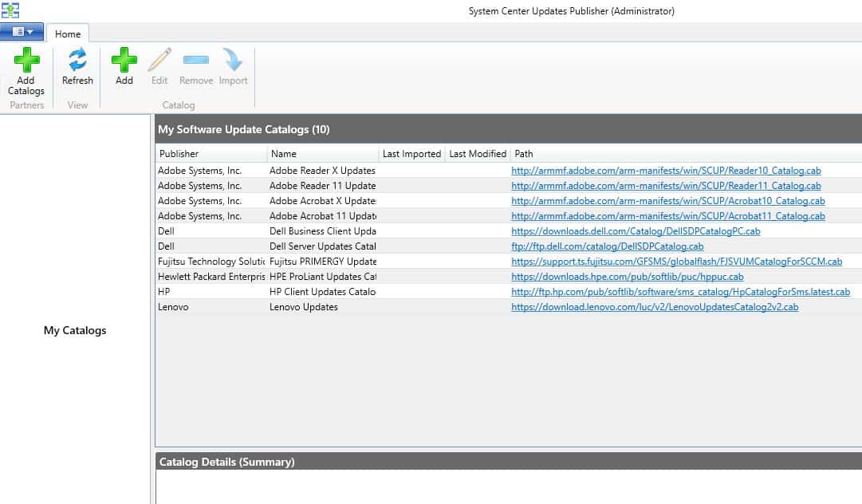Add a new catalog with the green plus
Screen dimensions: 862x504
(x=124, y=66)
